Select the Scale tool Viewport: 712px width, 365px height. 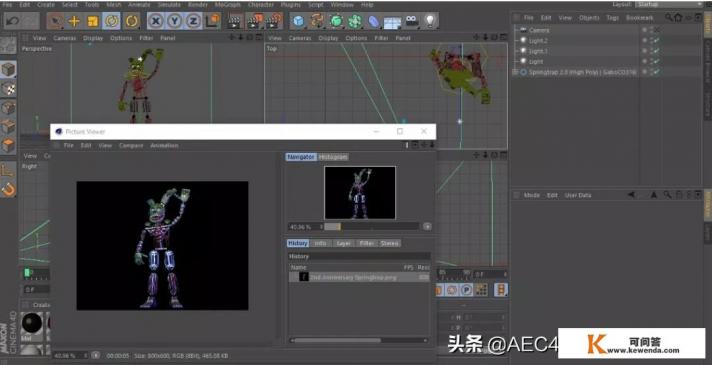click(93, 21)
